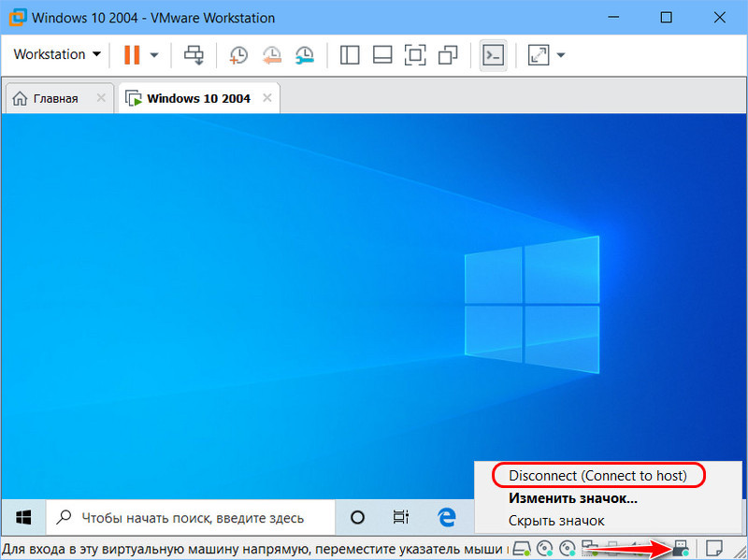Open the guest Windows Start menu

pos(22,518)
